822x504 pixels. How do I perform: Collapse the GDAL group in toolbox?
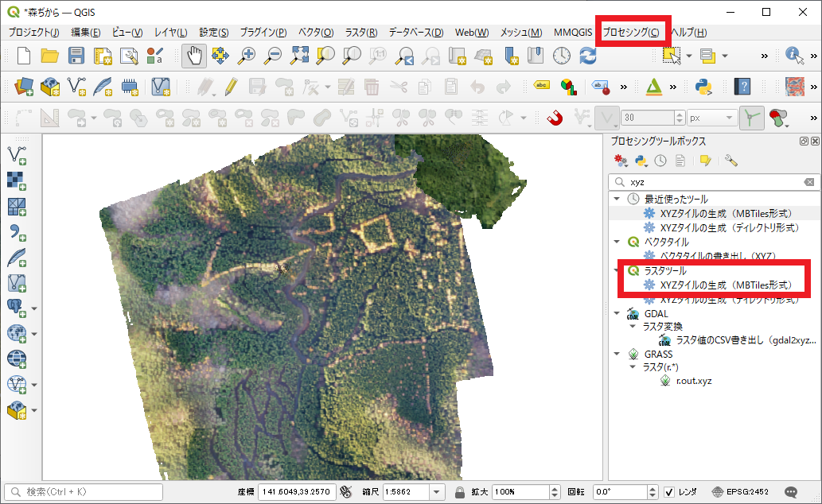[617, 313]
